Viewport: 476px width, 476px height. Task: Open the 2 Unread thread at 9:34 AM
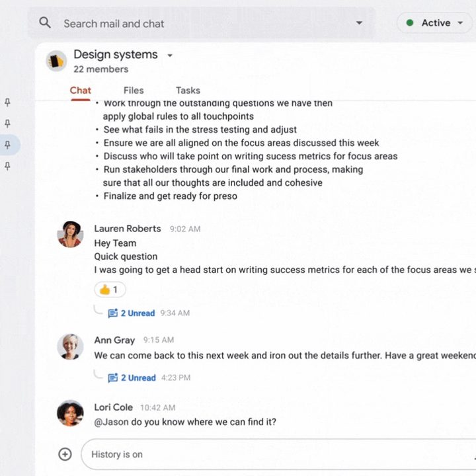138,313
